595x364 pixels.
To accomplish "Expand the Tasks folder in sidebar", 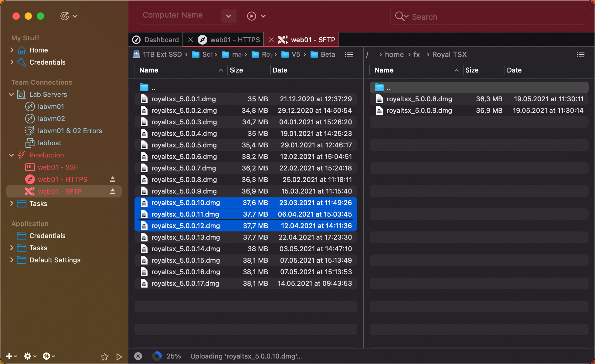I will (12, 204).
